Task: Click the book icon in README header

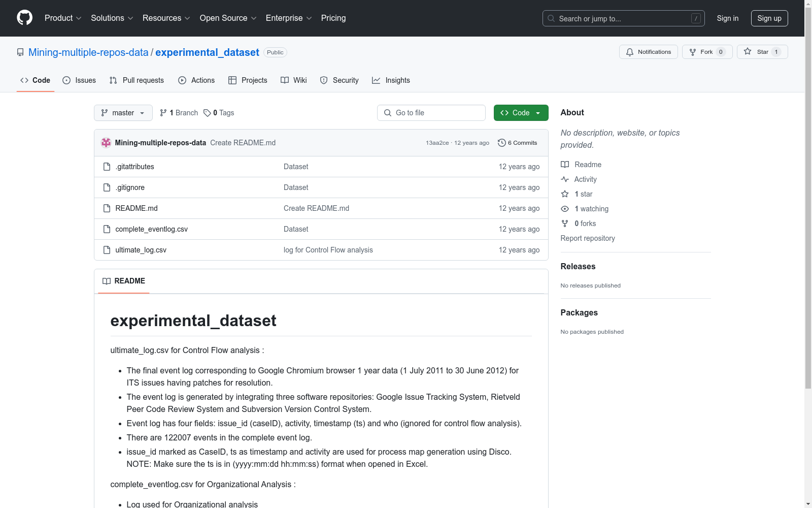Action: [x=107, y=281]
